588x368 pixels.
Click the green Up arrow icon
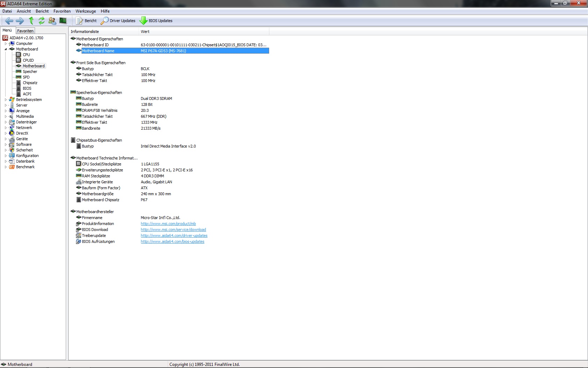[31, 21]
